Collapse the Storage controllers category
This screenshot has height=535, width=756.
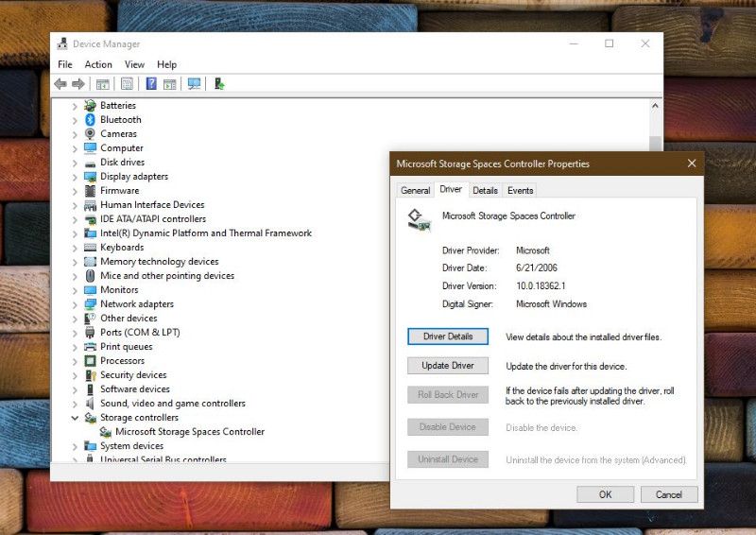(76, 418)
